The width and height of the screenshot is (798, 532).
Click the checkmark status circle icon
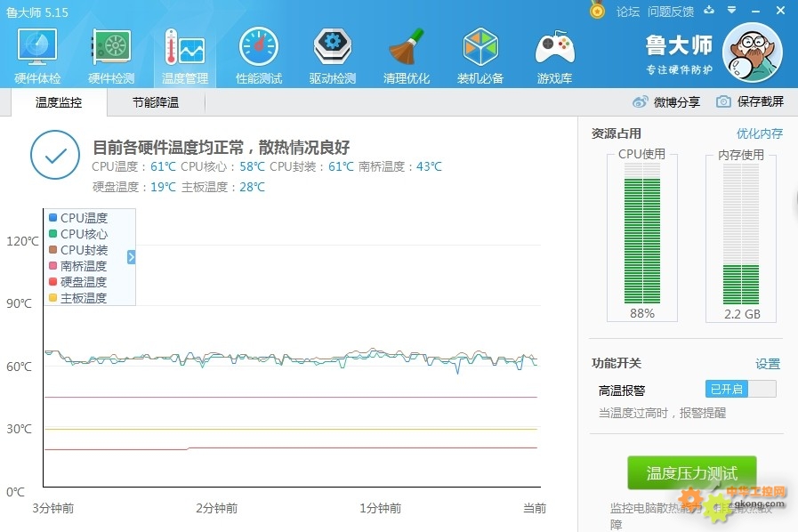[x=55, y=155]
